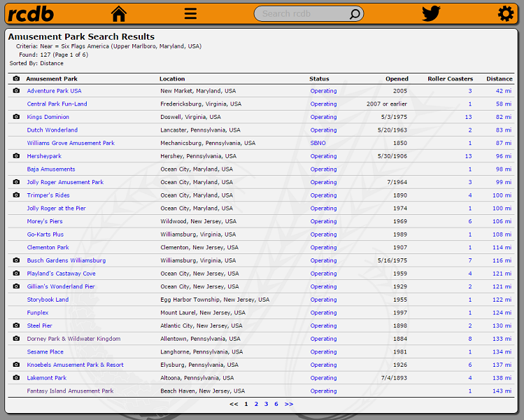Open photos for Dorney Park
524x420 pixels.
(x=16, y=338)
